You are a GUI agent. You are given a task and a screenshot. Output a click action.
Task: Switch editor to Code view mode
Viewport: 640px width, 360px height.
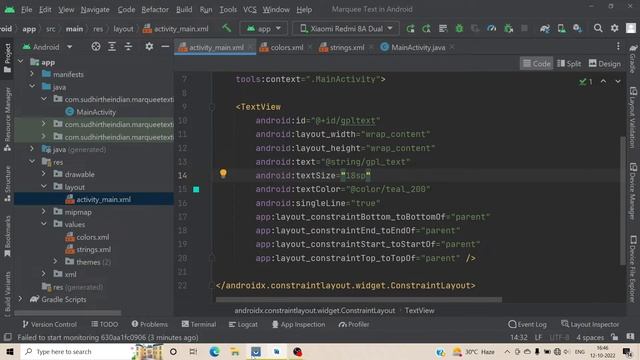click(x=536, y=64)
